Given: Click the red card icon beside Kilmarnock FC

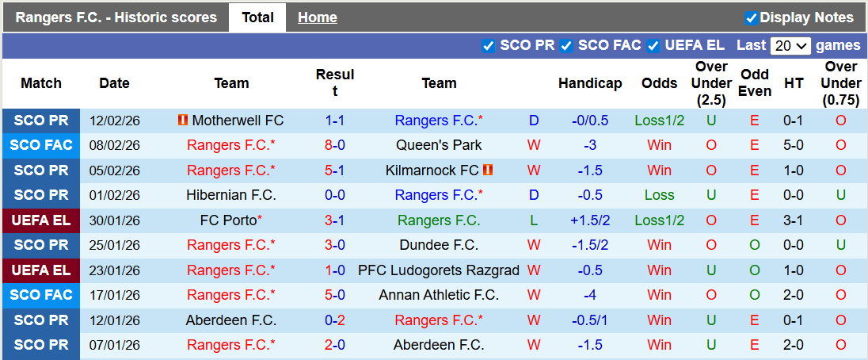Looking at the screenshot, I should (x=488, y=170).
